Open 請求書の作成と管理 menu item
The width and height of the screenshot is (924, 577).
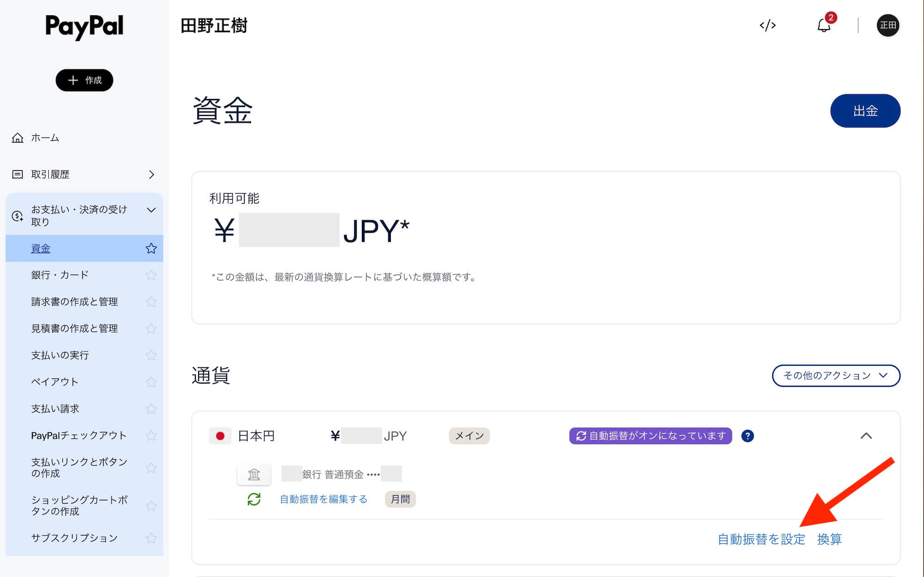pos(74,302)
